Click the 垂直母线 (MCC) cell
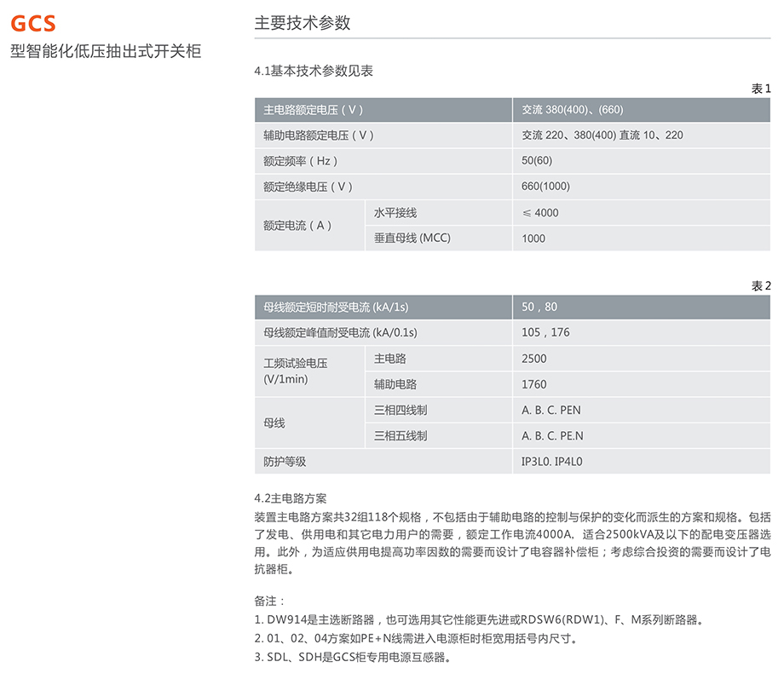784x679 pixels. pos(412,238)
